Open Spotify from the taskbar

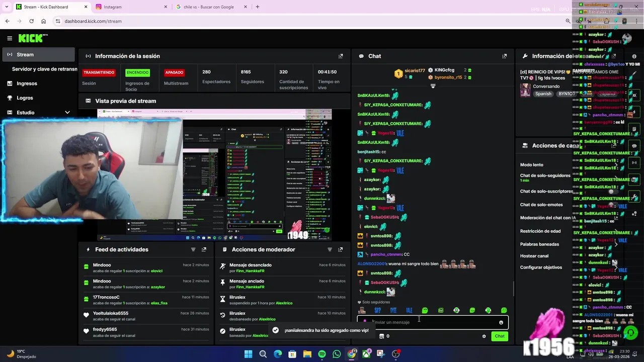pyautogui.click(x=322, y=354)
